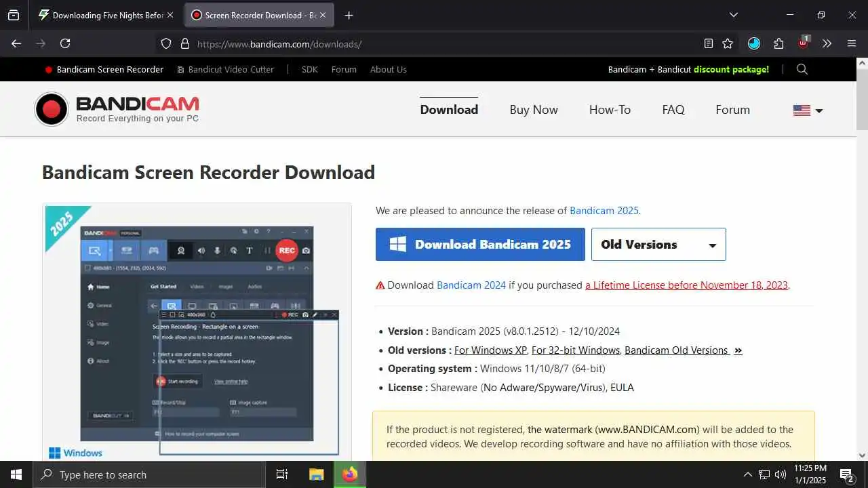The height and width of the screenshot is (488, 868).
Task: Show more tools overflow chevron
Action: (x=827, y=43)
